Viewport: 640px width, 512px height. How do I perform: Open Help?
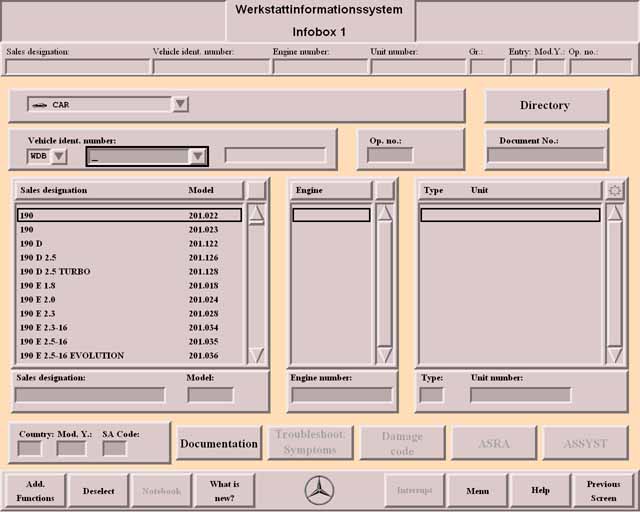coord(540,490)
